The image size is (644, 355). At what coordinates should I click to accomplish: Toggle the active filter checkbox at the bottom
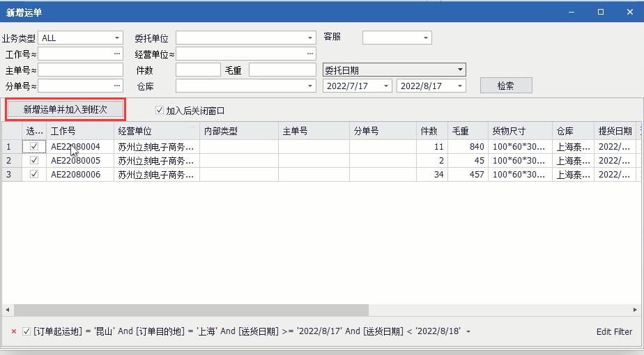click(26, 332)
